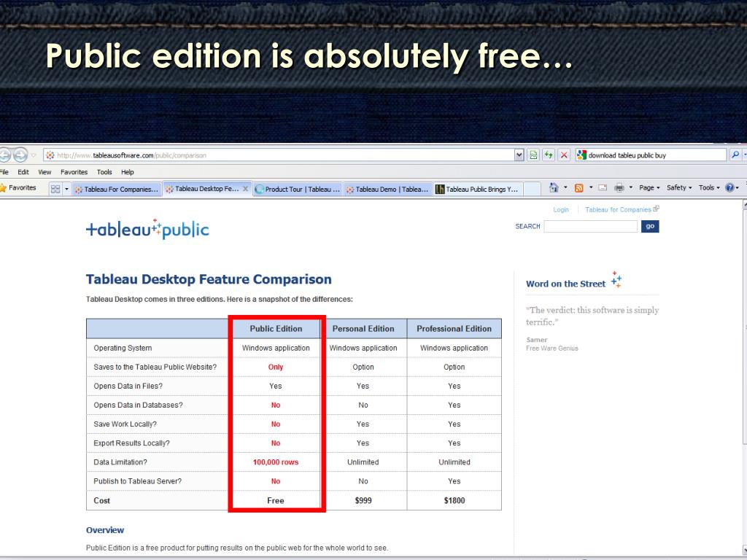Open the Favorites star button

click(x=18, y=187)
